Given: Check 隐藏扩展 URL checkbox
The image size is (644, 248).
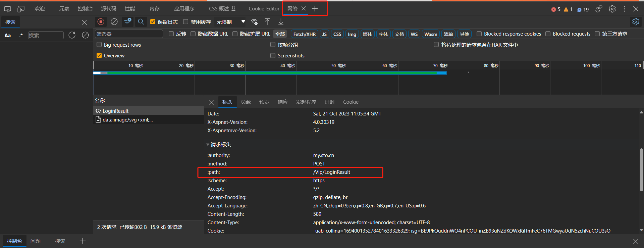Looking at the screenshot, I should pos(235,34).
